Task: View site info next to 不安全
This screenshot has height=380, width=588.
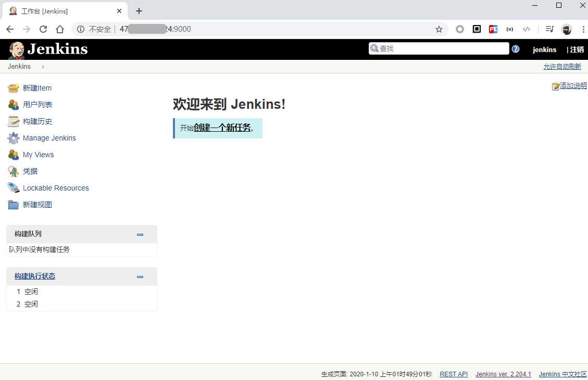Action: tap(81, 29)
